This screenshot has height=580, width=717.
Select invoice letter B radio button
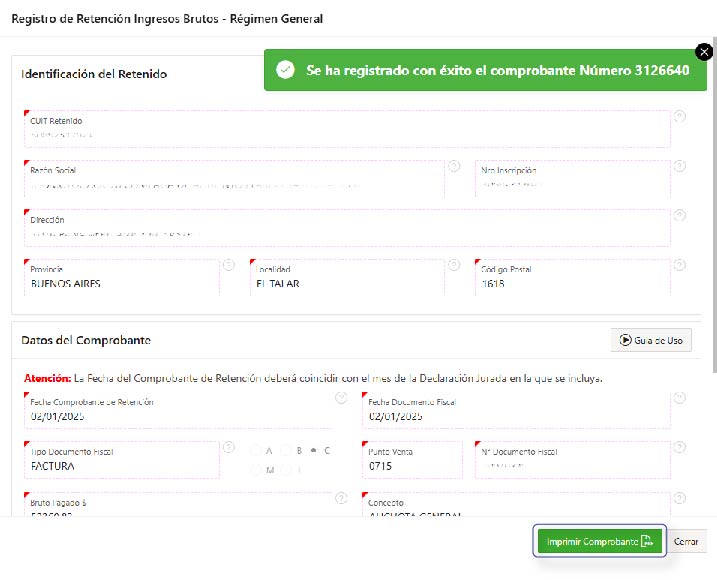[285, 451]
